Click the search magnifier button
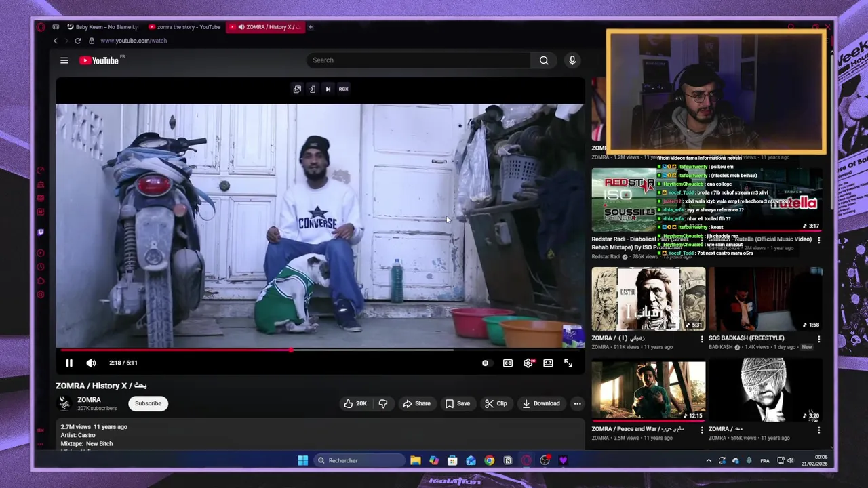This screenshot has width=868, height=488. [544, 60]
